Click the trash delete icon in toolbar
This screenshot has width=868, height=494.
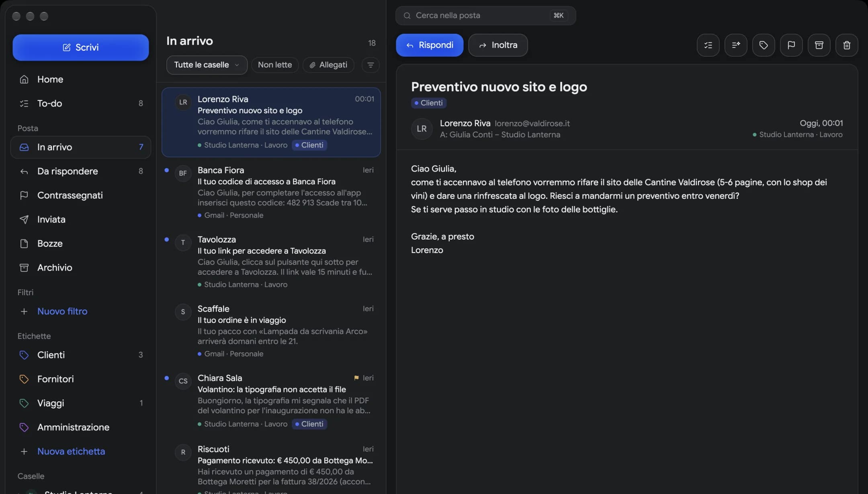(846, 45)
